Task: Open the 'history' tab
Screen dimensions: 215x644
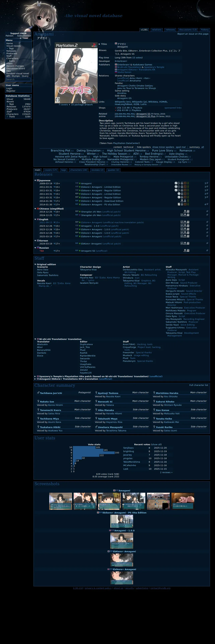Action: [x=205, y=30]
